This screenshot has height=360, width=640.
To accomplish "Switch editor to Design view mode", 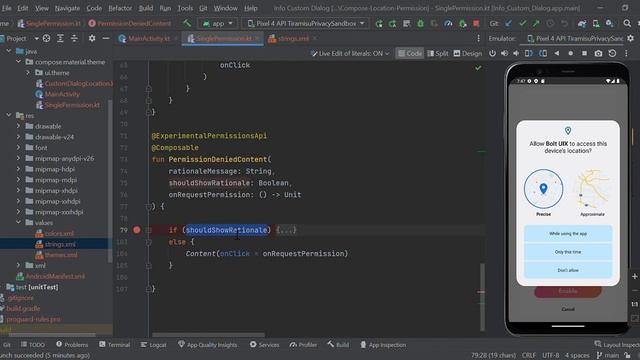I will tap(468, 53).
